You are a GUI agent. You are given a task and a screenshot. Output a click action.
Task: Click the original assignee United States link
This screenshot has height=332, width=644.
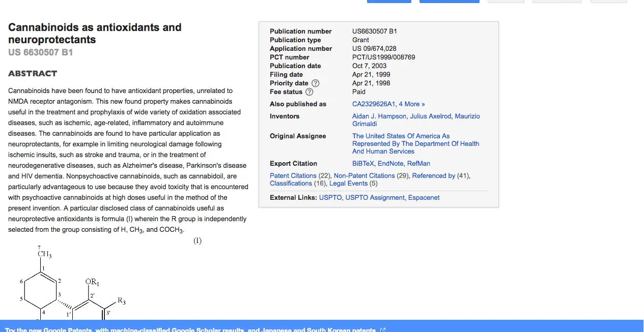(415, 143)
